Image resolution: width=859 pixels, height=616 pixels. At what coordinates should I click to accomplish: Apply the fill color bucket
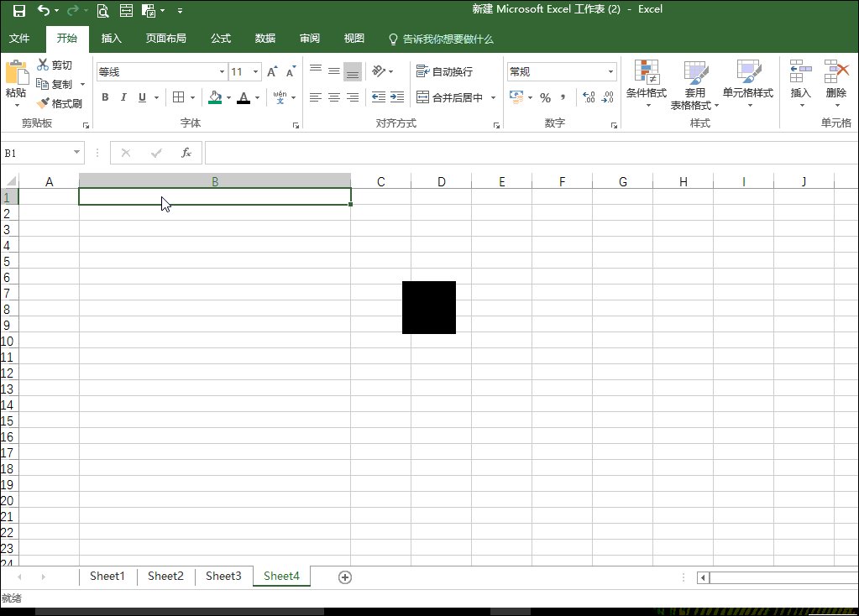(214, 97)
